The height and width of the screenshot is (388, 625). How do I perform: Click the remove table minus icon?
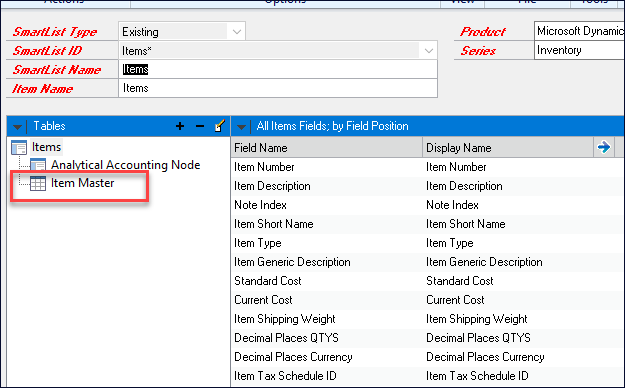pyautogui.click(x=200, y=126)
